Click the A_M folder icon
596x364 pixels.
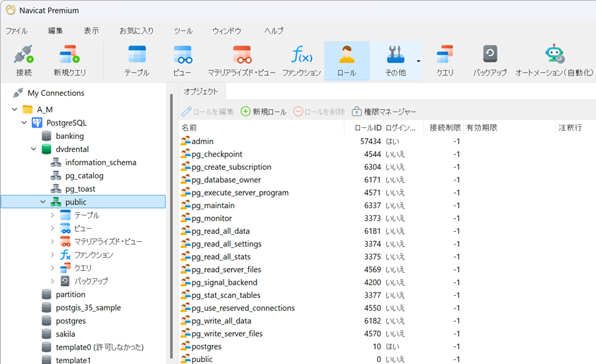pyautogui.click(x=27, y=110)
